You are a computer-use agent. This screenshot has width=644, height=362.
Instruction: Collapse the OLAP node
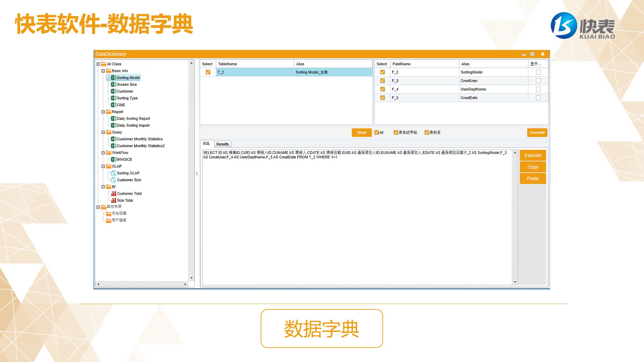tap(103, 166)
